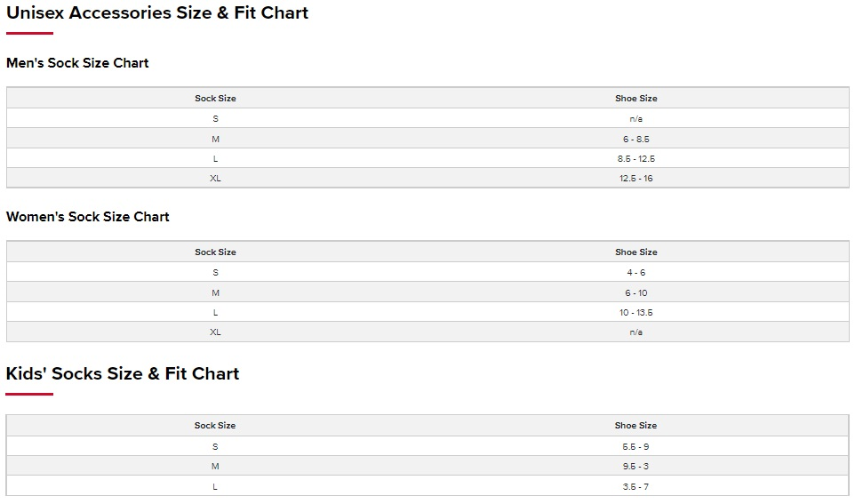The image size is (863, 504).
Task: Click kids' L shoe size 3.5 - 7
Action: [x=635, y=487]
